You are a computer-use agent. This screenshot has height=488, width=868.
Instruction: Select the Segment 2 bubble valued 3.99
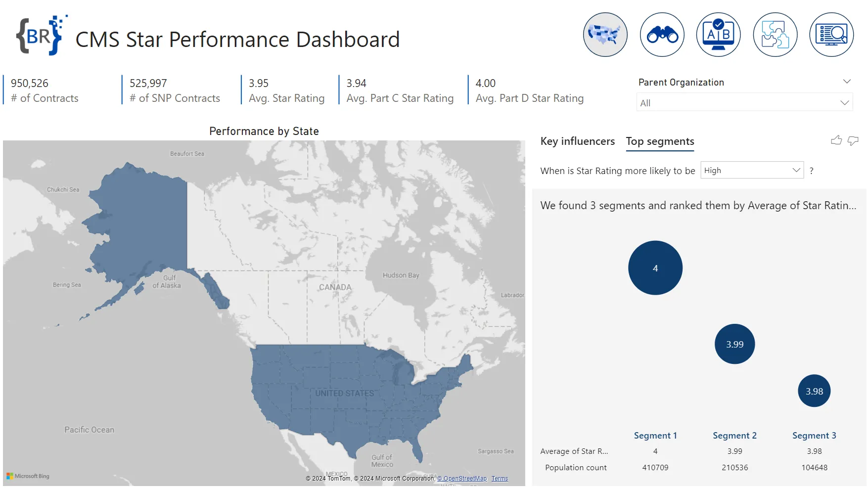point(734,344)
